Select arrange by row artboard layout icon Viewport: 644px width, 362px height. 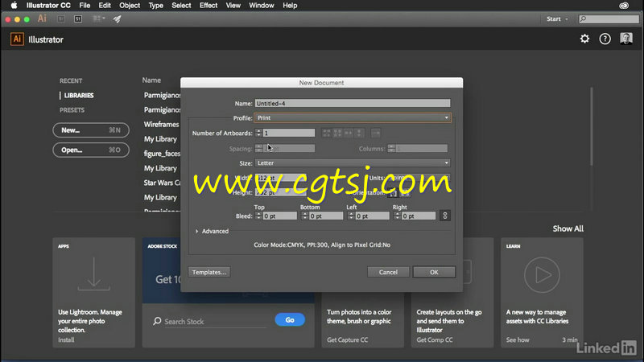coord(349,133)
